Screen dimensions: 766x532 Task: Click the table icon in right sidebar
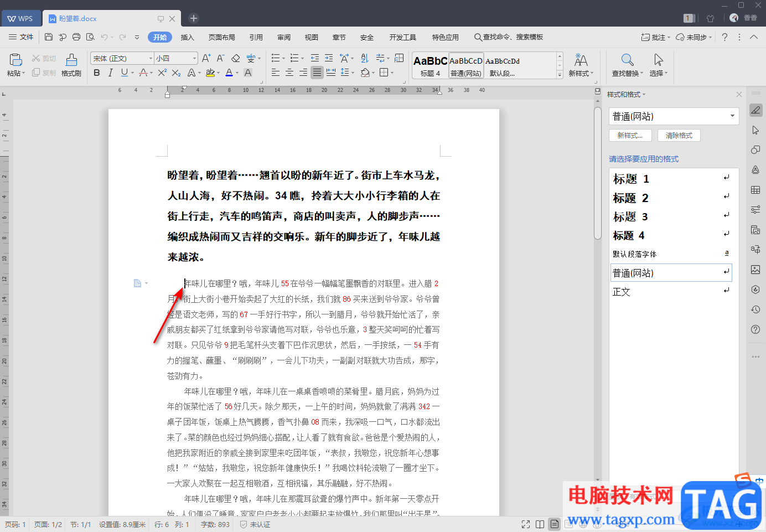pos(755,190)
